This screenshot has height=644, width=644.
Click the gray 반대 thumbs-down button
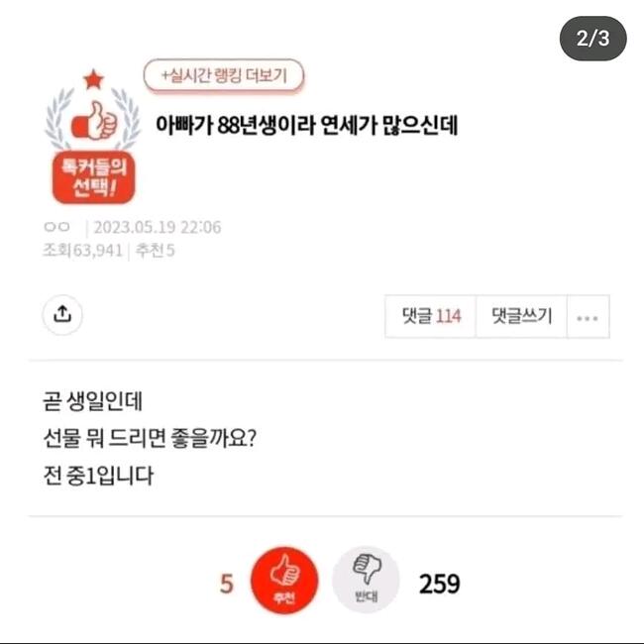[366, 580]
